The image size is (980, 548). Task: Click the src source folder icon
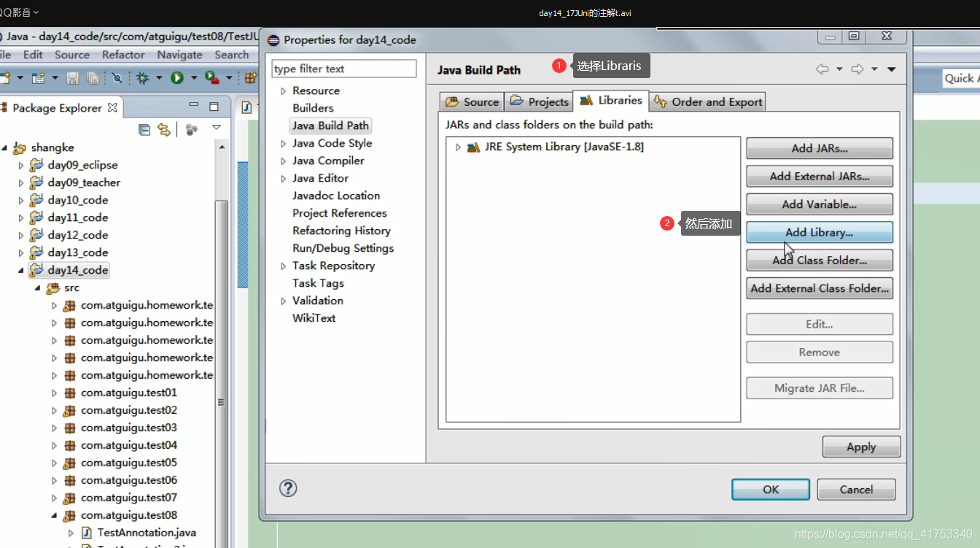pos(52,287)
